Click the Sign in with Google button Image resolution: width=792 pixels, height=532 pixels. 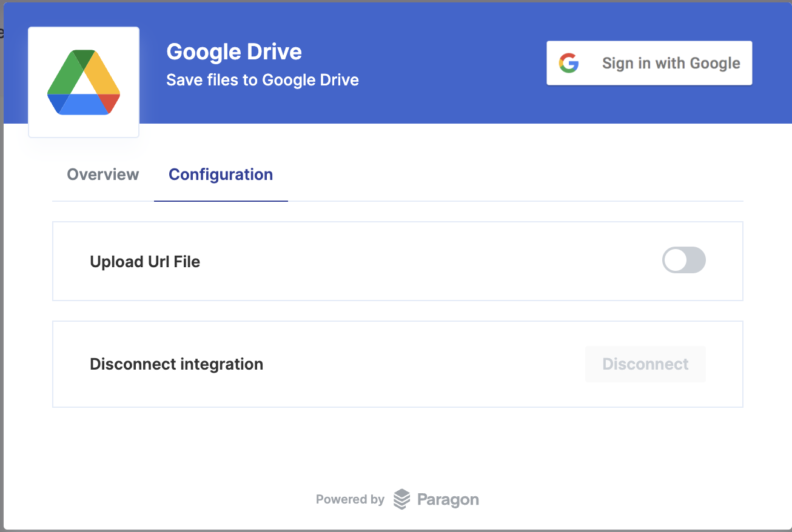click(x=649, y=63)
